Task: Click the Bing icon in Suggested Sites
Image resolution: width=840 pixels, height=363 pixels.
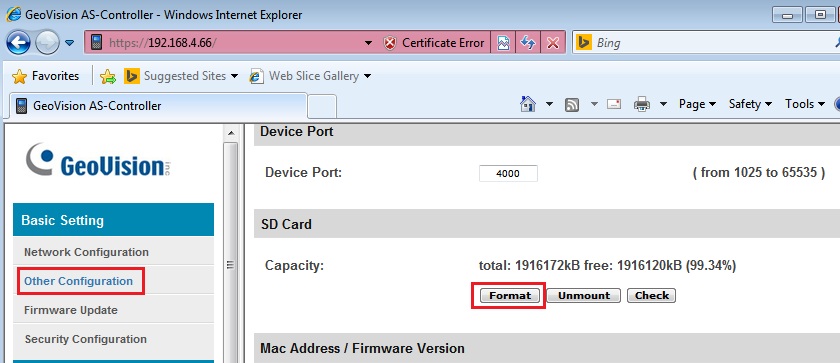Action: point(132,77)
